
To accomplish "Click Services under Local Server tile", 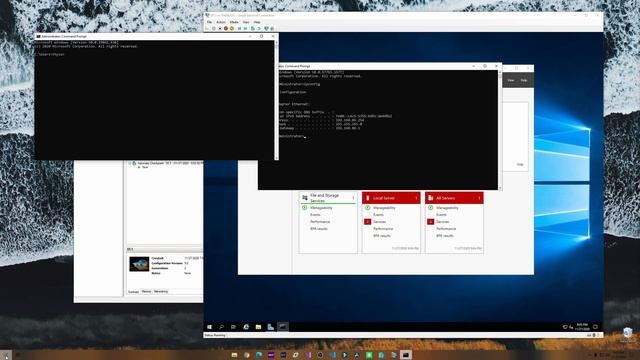I will coord(380,222).
